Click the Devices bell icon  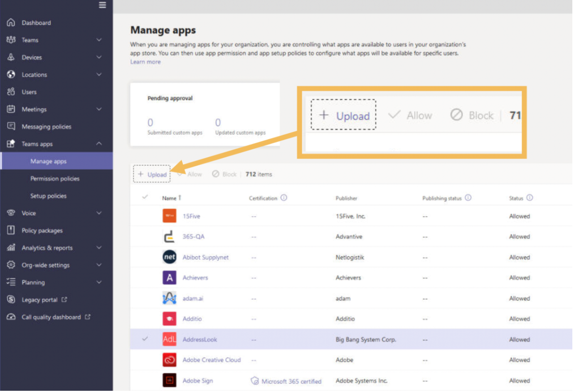11,57
